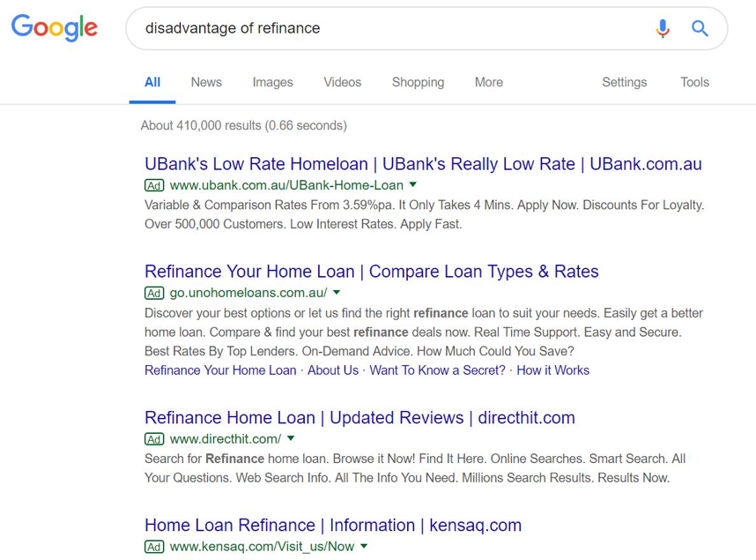Image resolution: width=756 pixels, height=560 pixels.
Task: Click the Google logo
Action: tap(54, 27)
